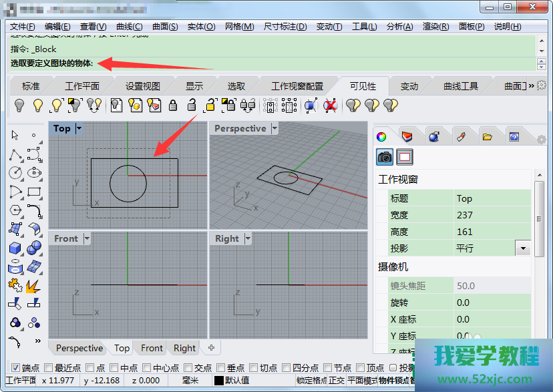Click 锁定格点 in the status bar
The width and height of the screenshot is (553, 392).
(312, 381)
